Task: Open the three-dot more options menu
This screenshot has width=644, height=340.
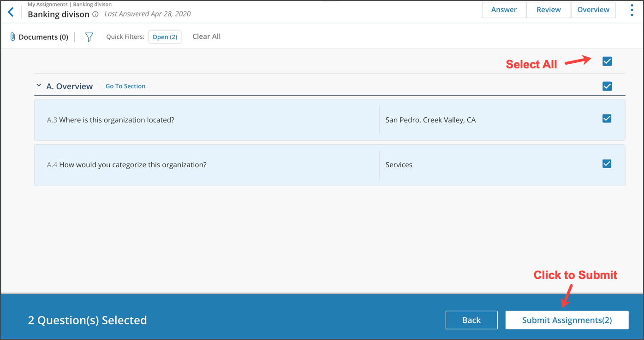Action: point(632,10)
